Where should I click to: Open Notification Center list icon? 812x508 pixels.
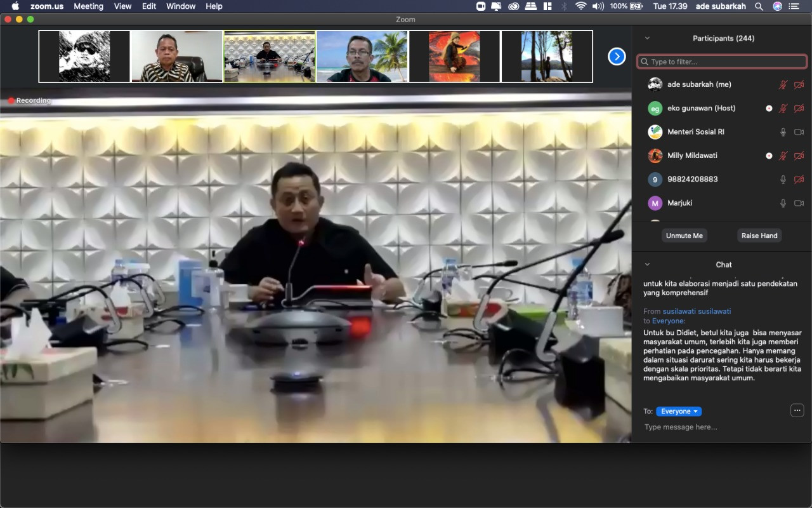(794, 6)
